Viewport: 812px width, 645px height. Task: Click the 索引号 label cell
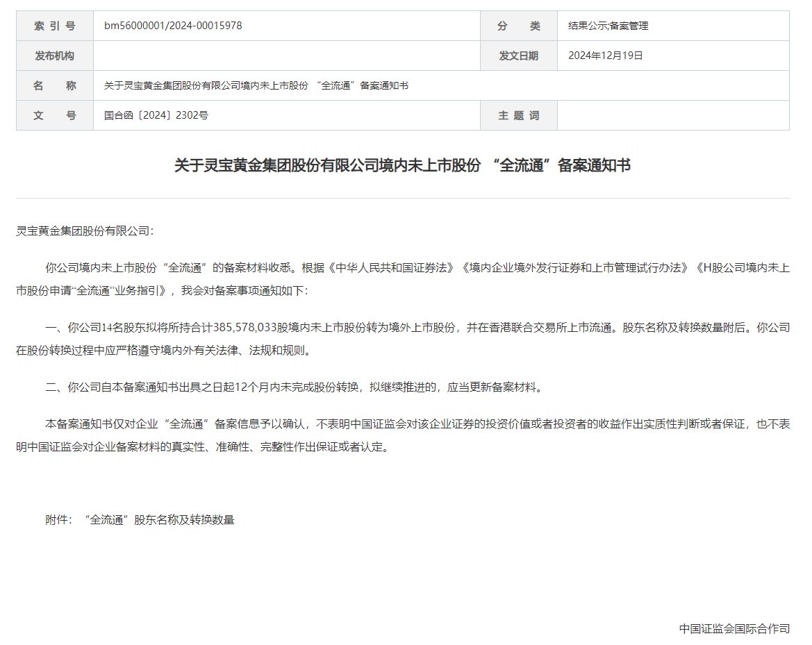[55, 26]
